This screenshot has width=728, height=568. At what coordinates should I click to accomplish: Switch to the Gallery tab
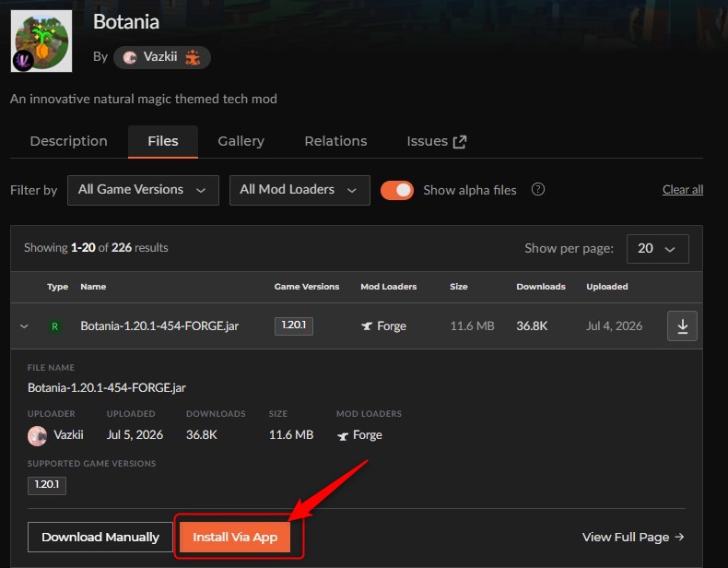241,141
